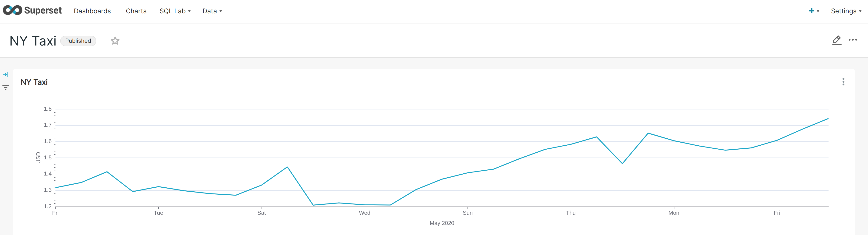This screenshot has height=235, width=868.
Task: Expand the SQL Lab menu
Action: (x=175, y=11)
